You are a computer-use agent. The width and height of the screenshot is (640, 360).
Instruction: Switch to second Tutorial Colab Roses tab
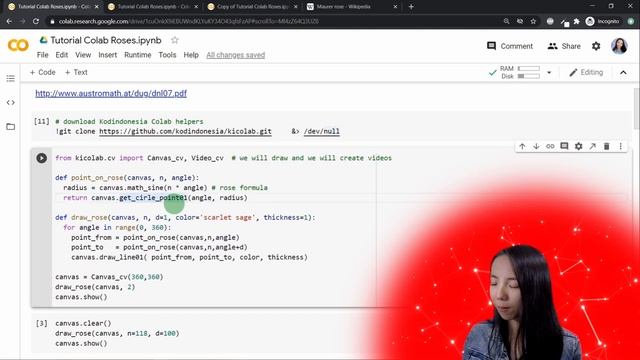[153, 7]
